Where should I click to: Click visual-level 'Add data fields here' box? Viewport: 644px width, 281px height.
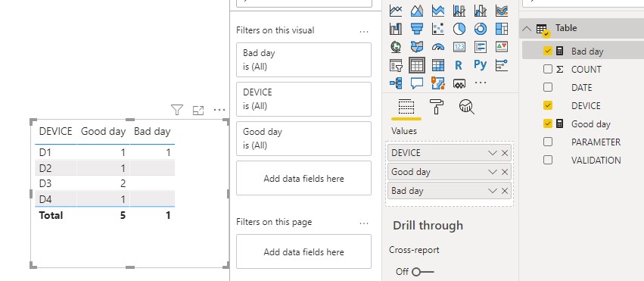click(x=303, y=178)
